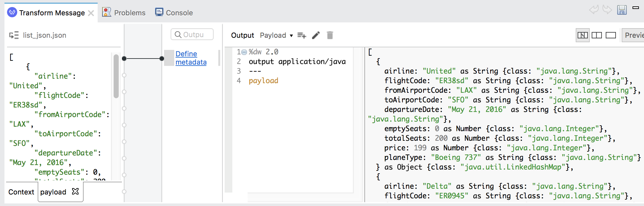Click the payload expression on line 4
Viewport: 644px width, 206px height.
264,81
